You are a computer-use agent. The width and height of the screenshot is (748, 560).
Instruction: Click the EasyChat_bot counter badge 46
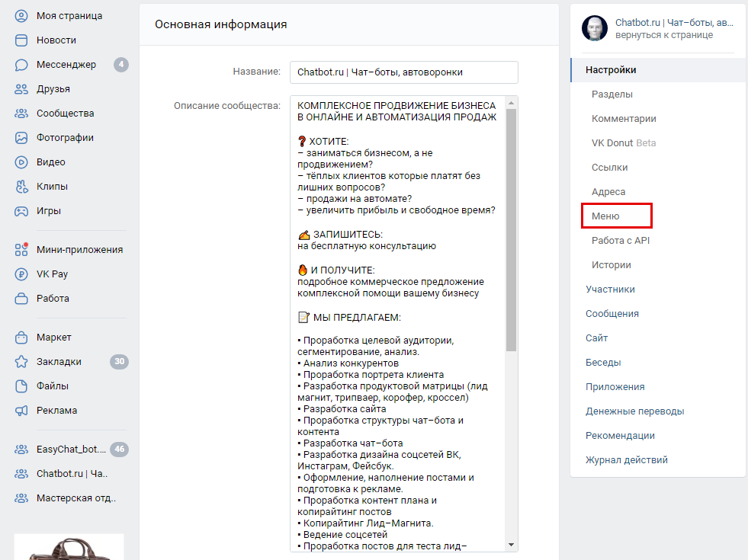[119, 449]
